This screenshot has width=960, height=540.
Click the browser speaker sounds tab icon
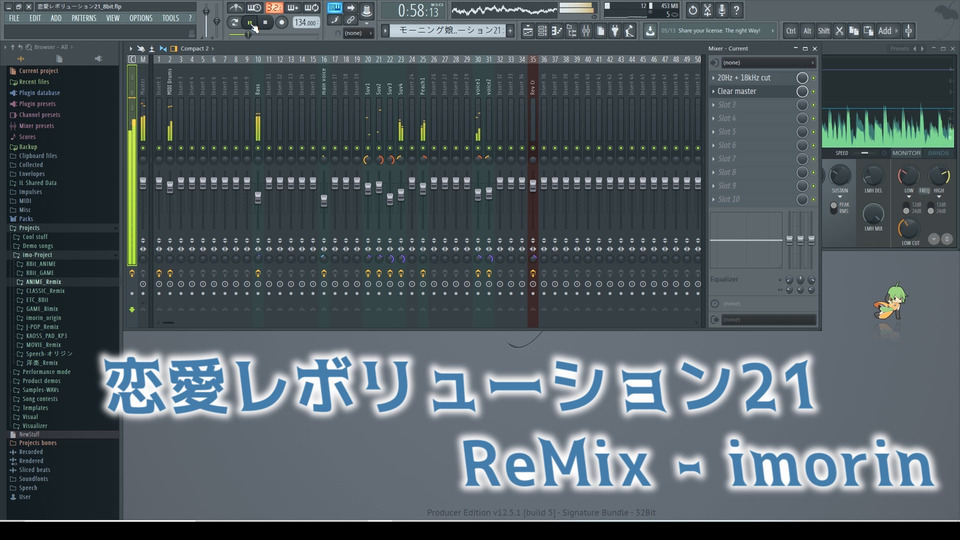[x=98, y=59]
